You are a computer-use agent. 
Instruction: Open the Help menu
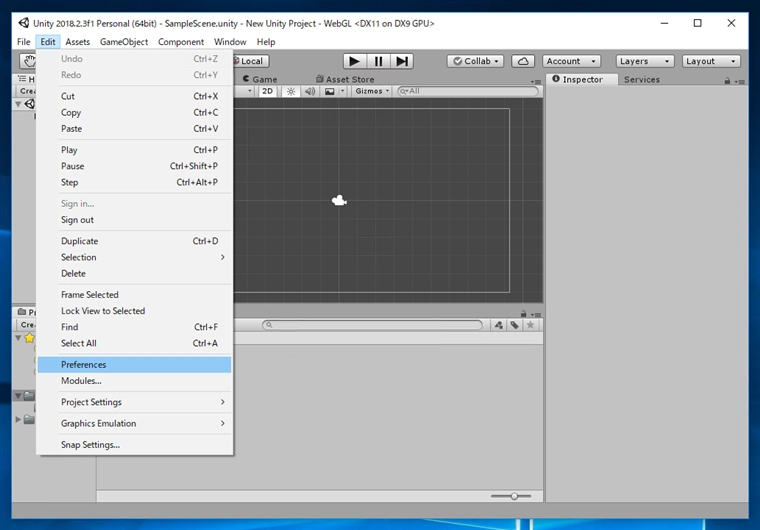pos(266,42)
